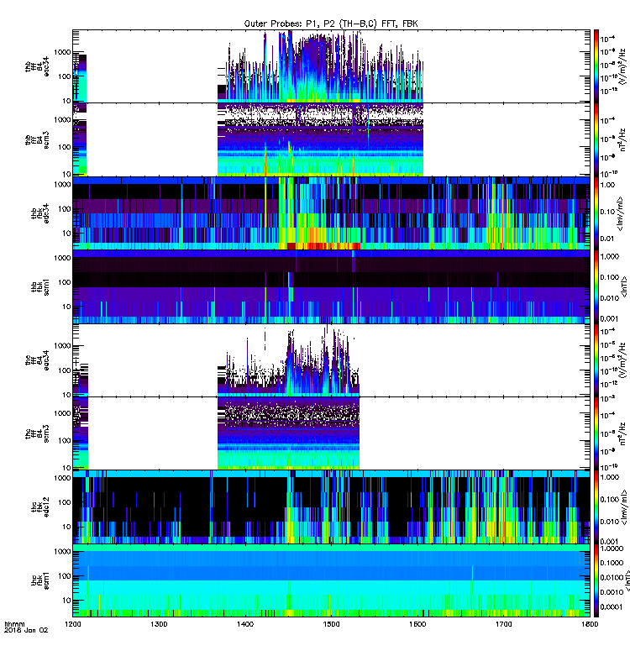Click the 'thb fff 64 eac34' axis label
The width and height of the screenshot is (630, 672).
[x=37, y=66]
